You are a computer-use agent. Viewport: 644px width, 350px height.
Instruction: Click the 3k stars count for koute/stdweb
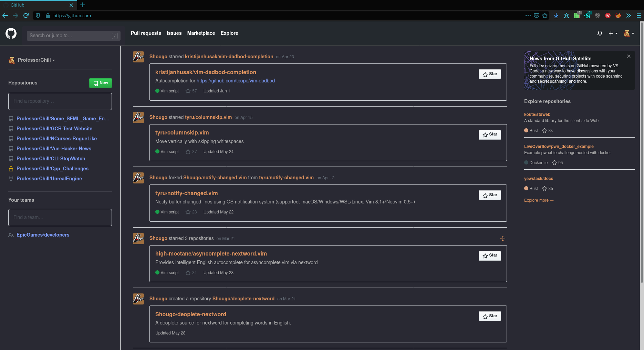pos(547,131)
